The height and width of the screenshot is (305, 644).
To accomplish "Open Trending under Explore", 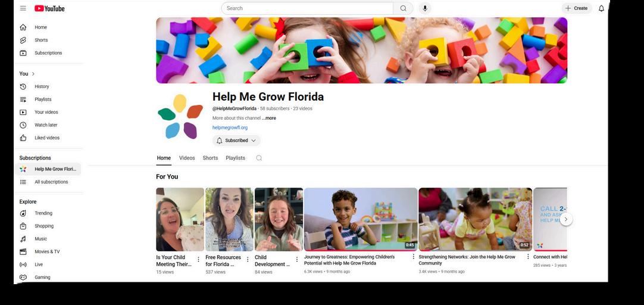I will click(48, 213).
